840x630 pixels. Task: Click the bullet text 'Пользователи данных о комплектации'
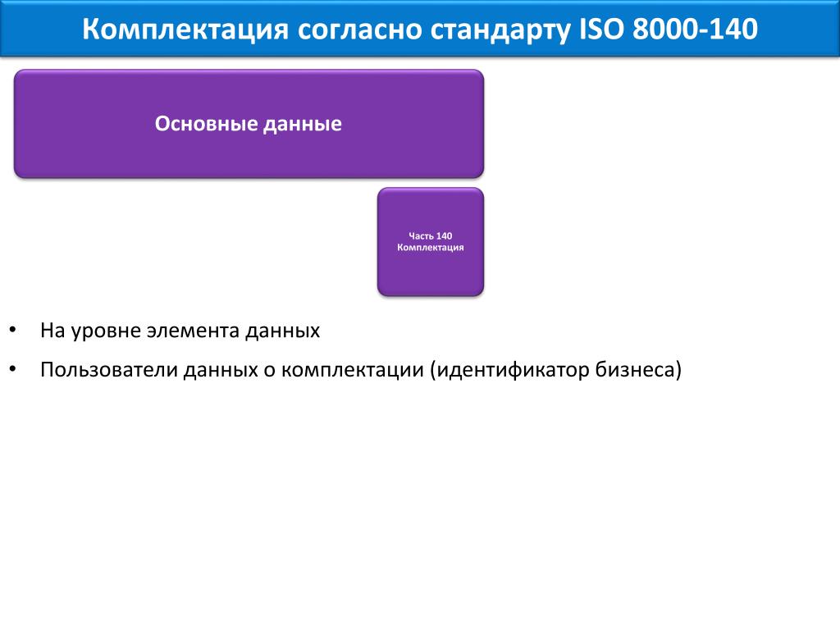(232, 370)
